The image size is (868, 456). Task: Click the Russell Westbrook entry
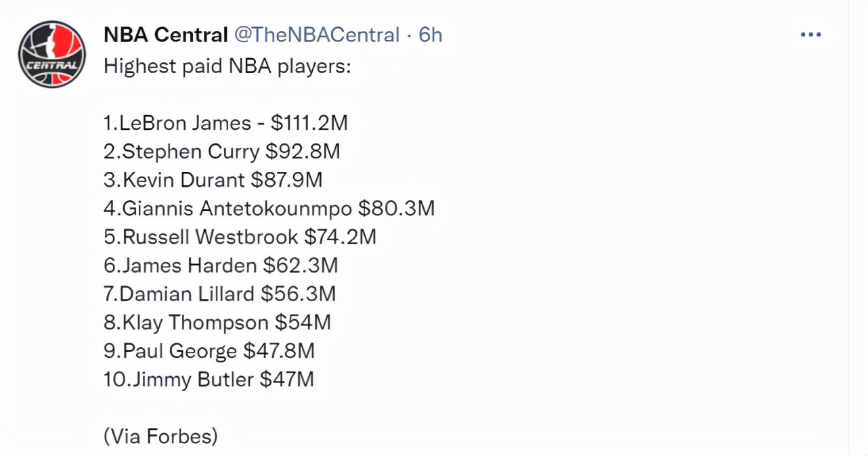tap(240, 237)
